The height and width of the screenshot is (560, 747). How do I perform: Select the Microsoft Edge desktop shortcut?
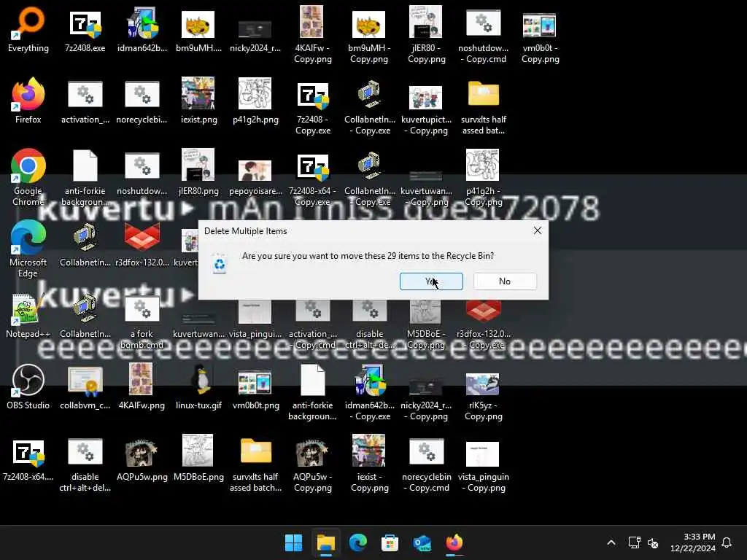tap(28, 249)
